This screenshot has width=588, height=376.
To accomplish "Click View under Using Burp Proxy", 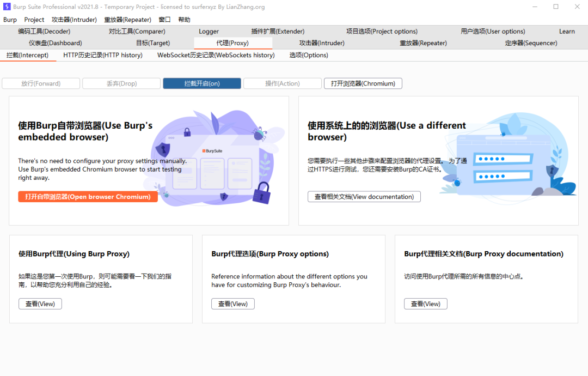I will [x=40, y=304].
